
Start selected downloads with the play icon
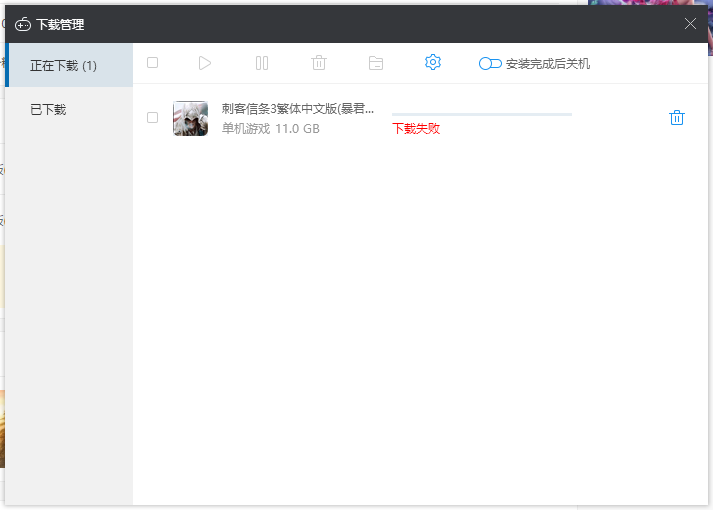click(x=205, y=63)
